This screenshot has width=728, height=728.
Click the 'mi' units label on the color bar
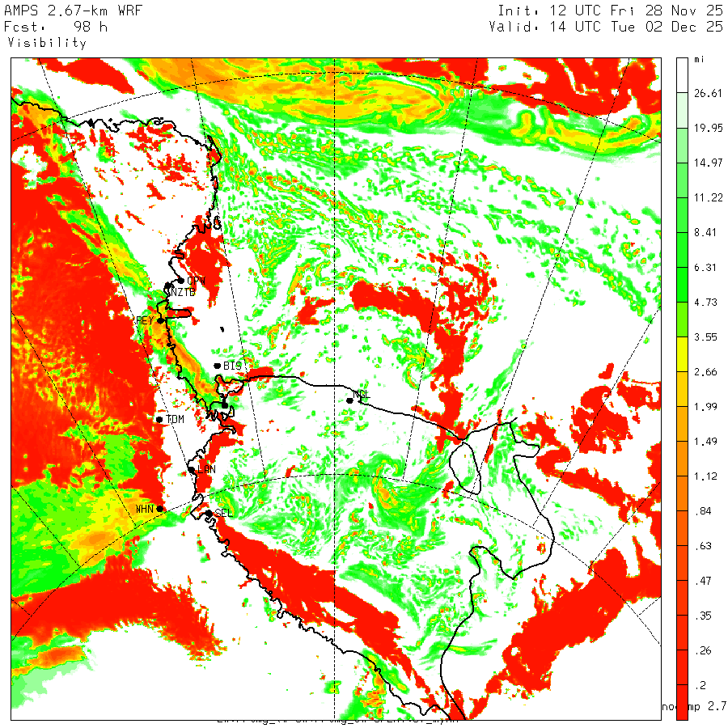coord(699,59)
